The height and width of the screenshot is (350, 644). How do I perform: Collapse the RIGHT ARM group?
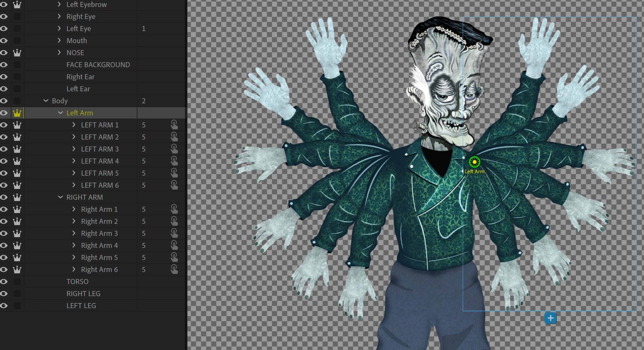(x=60, y=197)
